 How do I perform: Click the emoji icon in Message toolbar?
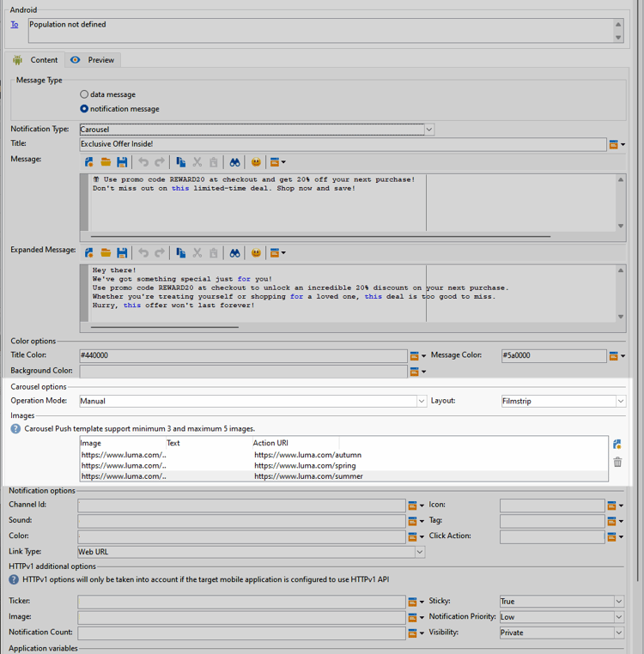click(256, 162)
